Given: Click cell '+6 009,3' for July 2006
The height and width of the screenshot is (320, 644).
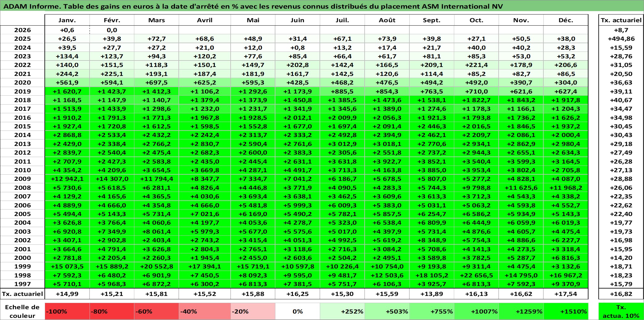Looking at the screenshot, I should click(x=342, y=205).
